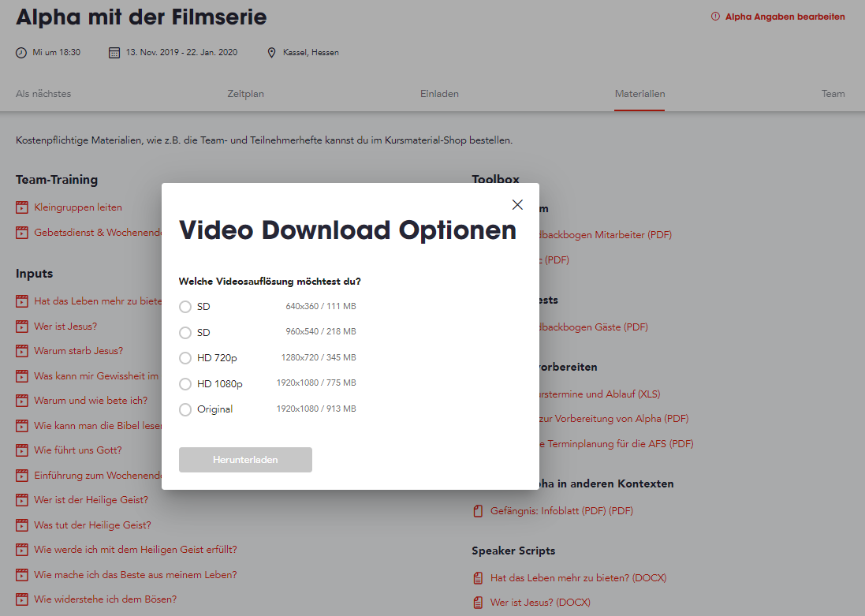Open Alpha Angaben bearbeiten link
This screenshot has height=616, width=865.
785,17
